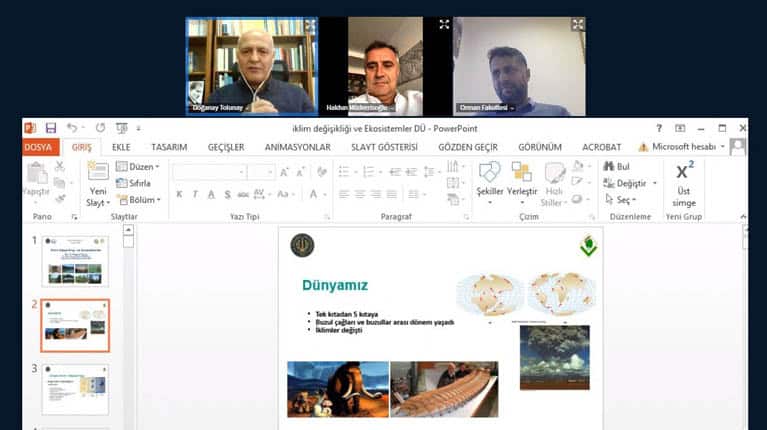Image resolution: width=767 pixels, height=430 pixels.
Task: Toggle underline text formatting
Action: (212, 194)
